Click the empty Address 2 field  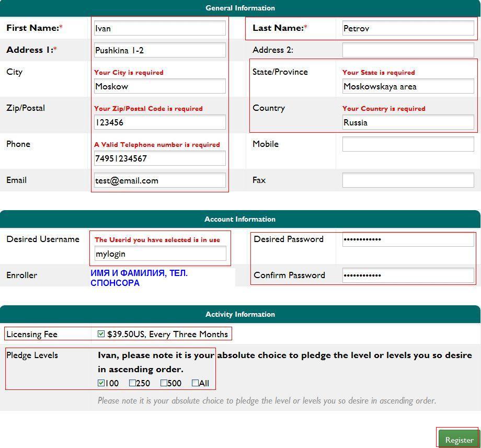click(408, 50)
